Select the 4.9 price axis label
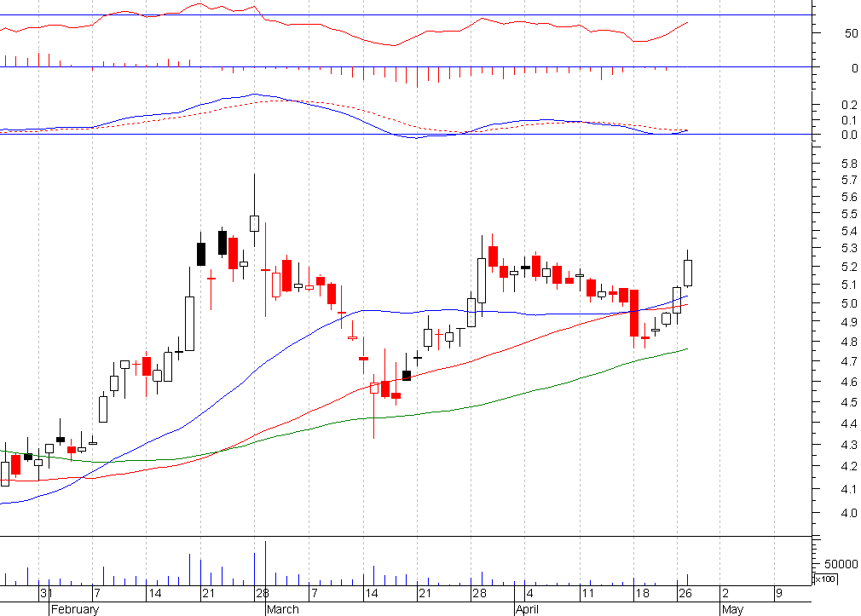 (x=849, y=322)
